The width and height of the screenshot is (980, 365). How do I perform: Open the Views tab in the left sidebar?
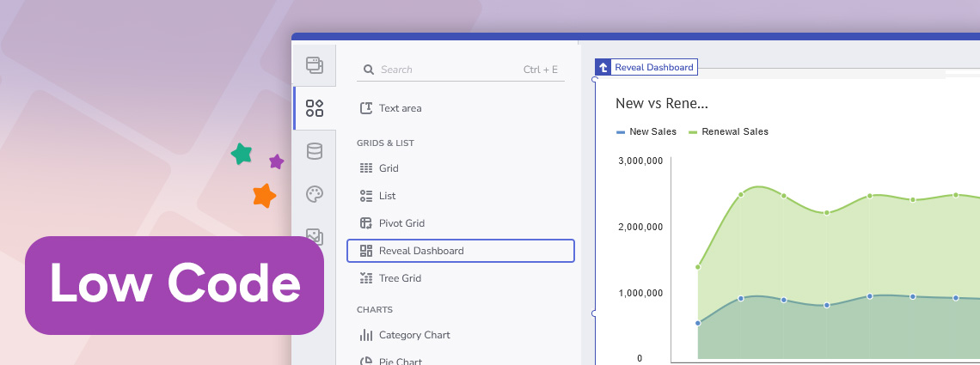(x=314, y=64)
